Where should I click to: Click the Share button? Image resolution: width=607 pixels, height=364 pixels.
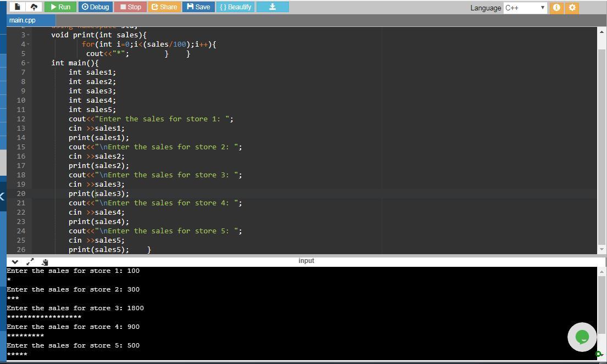[x=164, y=7]
